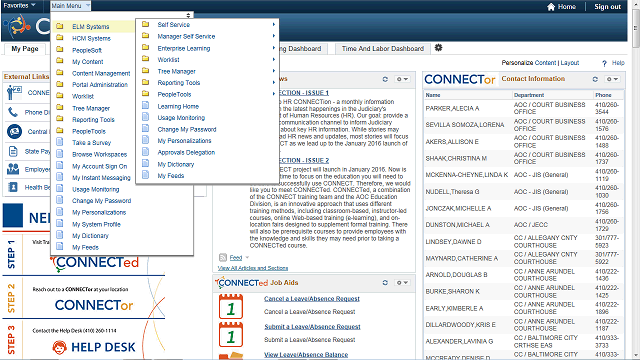Open the Favorites dropdown
The width and height of the screenshot is (640, 360).
[20, 6]
